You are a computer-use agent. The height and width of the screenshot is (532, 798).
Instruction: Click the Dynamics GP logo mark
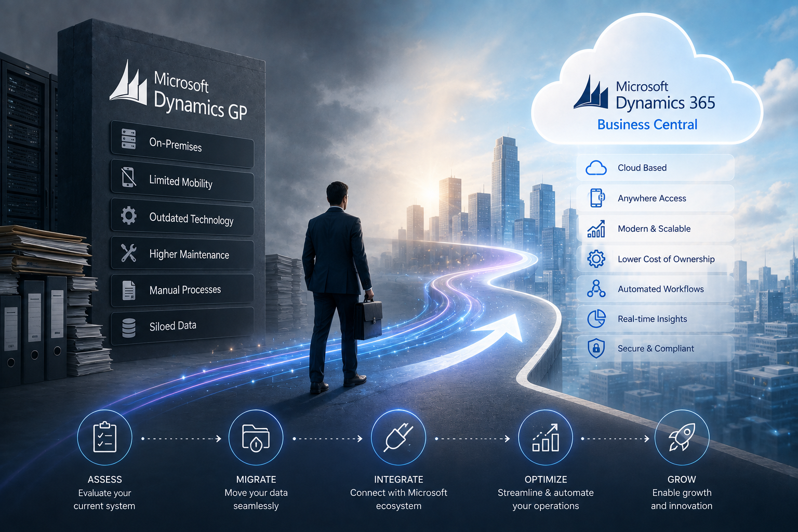tap(128, 83)
